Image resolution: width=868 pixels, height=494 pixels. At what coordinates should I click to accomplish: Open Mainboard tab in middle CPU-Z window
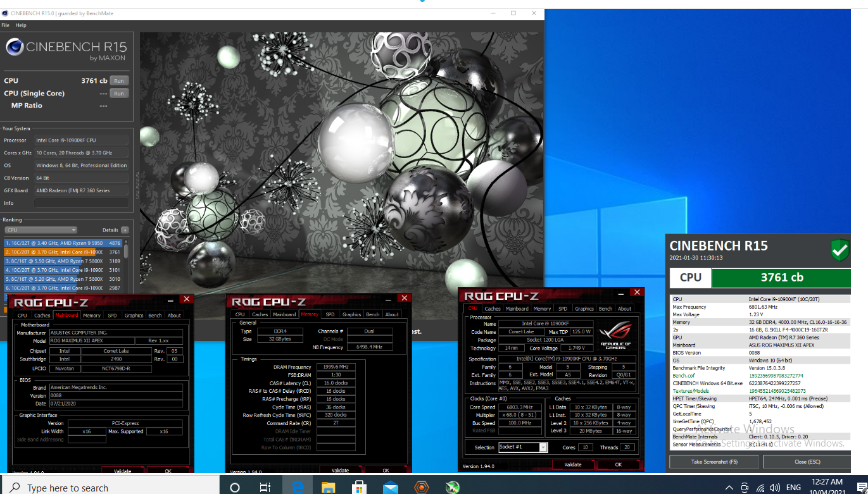(284, 314)
